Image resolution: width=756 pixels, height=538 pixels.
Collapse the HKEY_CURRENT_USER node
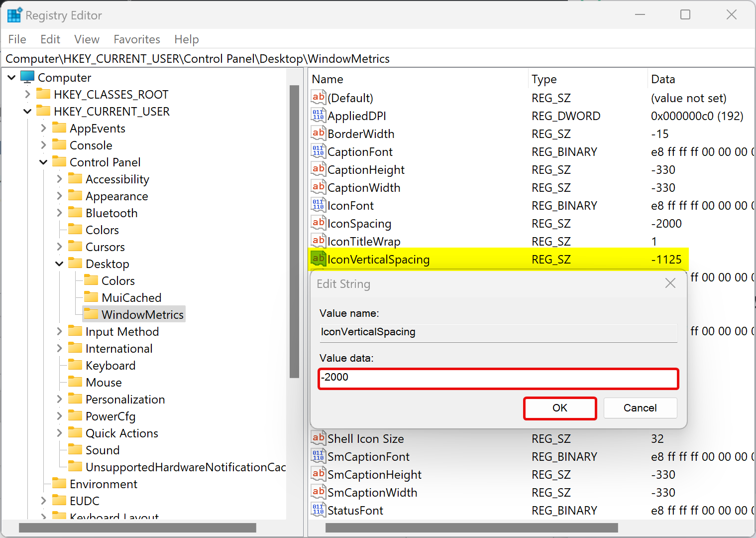pos(27,111)
